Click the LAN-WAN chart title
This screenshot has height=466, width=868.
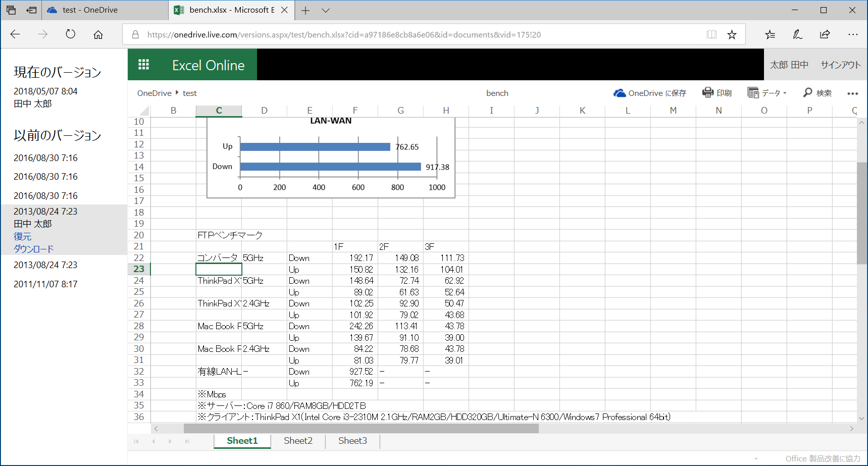point(331,121)
